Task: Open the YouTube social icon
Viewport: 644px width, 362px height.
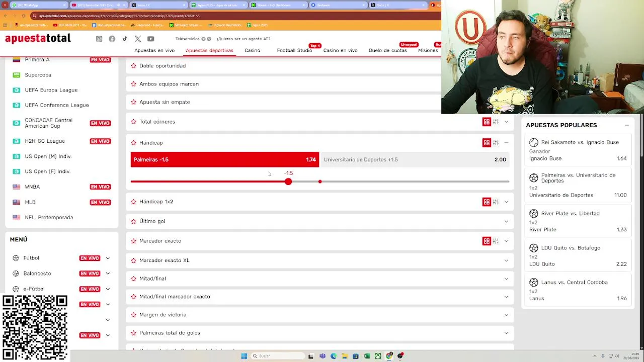Action: [x=150, y=39]
